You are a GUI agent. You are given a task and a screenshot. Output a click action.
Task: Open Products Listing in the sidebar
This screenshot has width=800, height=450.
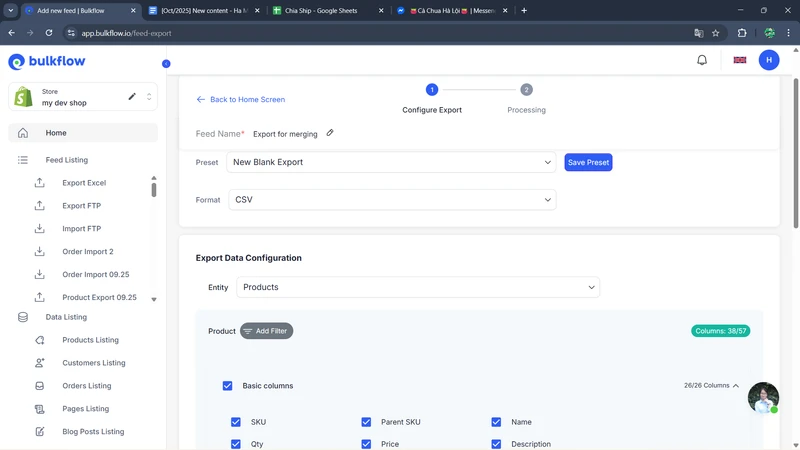(90, 340)
